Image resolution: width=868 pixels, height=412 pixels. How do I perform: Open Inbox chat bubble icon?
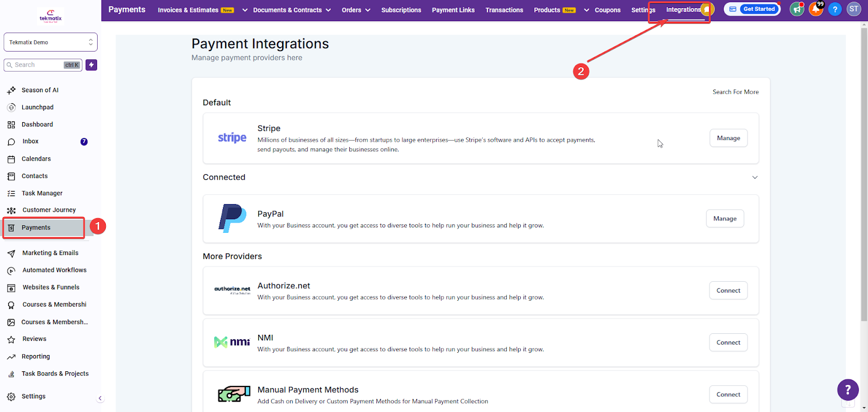11,142
